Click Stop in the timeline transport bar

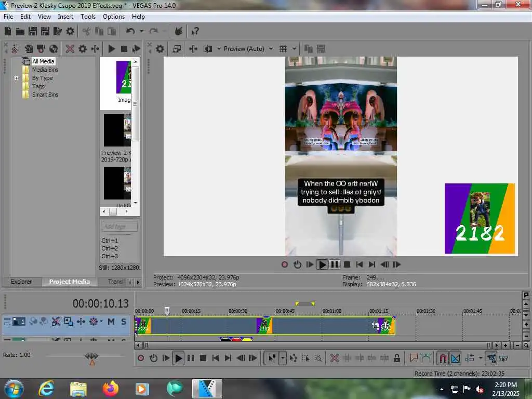tap(203, 358)
